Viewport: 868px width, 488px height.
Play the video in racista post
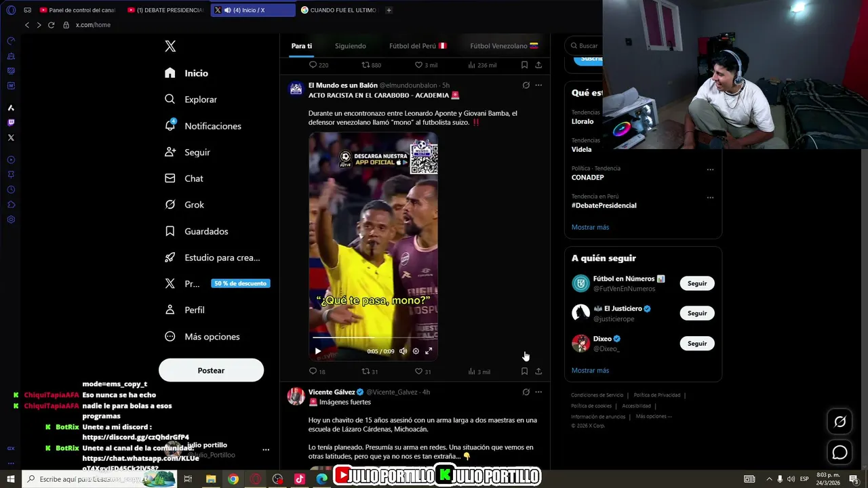[x=317, y=351]
